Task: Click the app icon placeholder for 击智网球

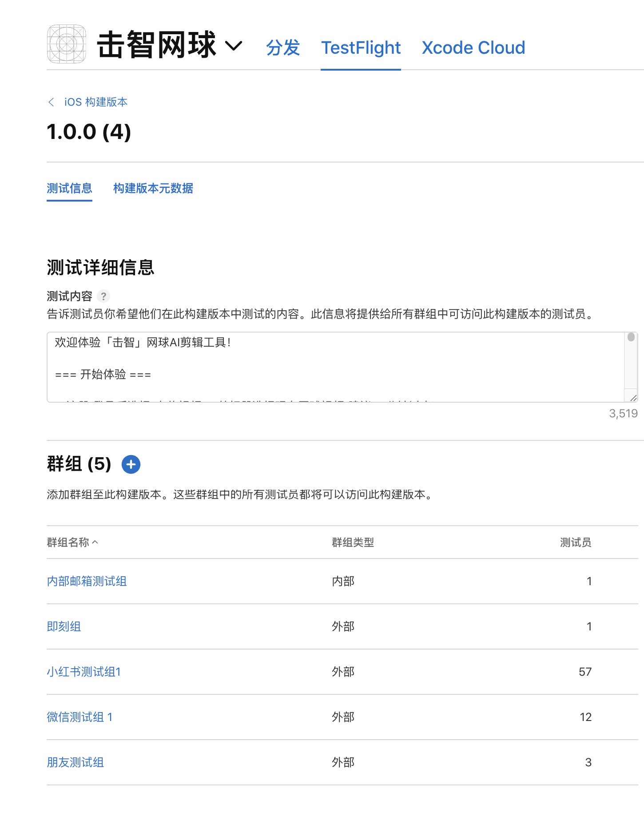Action: point(67,44)
